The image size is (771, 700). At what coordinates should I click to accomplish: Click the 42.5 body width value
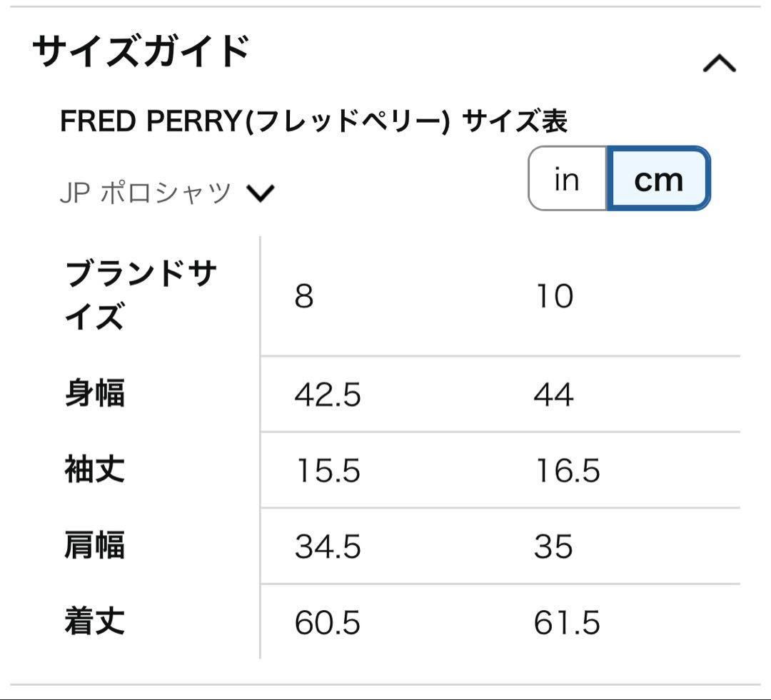click(x=328, y=395)
